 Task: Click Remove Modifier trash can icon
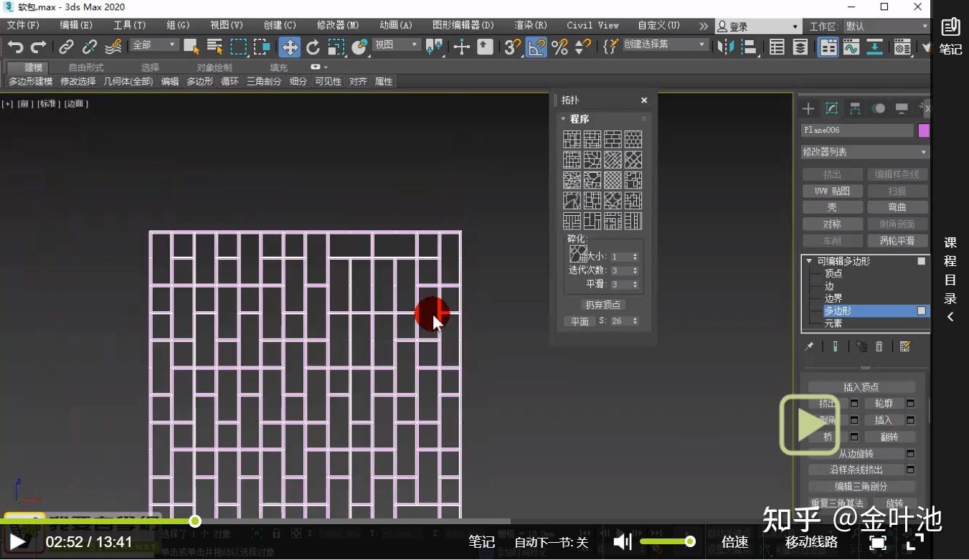880,346
